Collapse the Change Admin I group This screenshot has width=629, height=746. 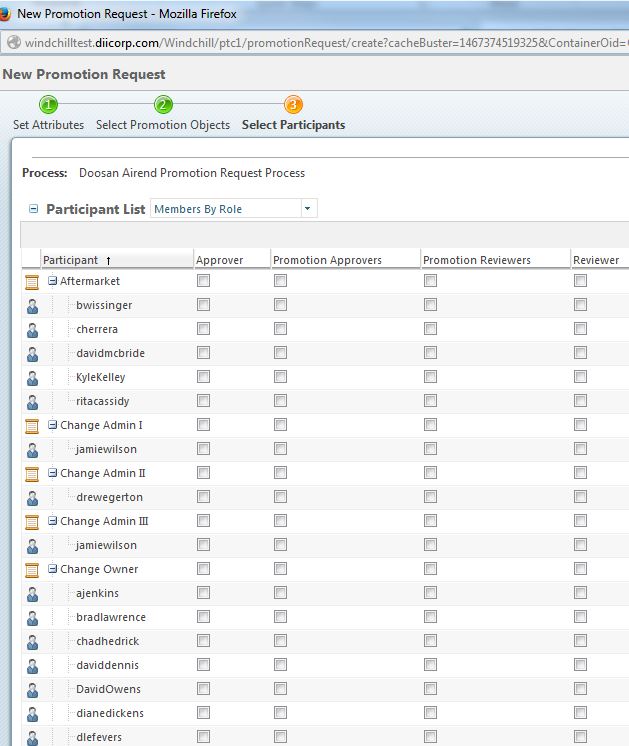[53, 425]
